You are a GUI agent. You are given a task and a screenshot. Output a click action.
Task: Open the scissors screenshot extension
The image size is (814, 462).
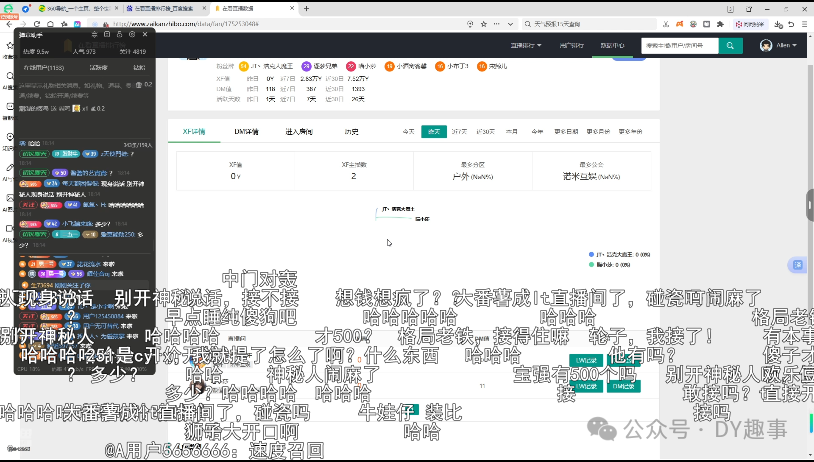coord(666,24)
